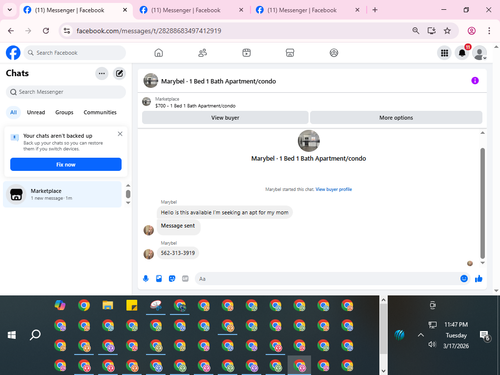Start a new message with compose icon

click(x=119, y=73)
